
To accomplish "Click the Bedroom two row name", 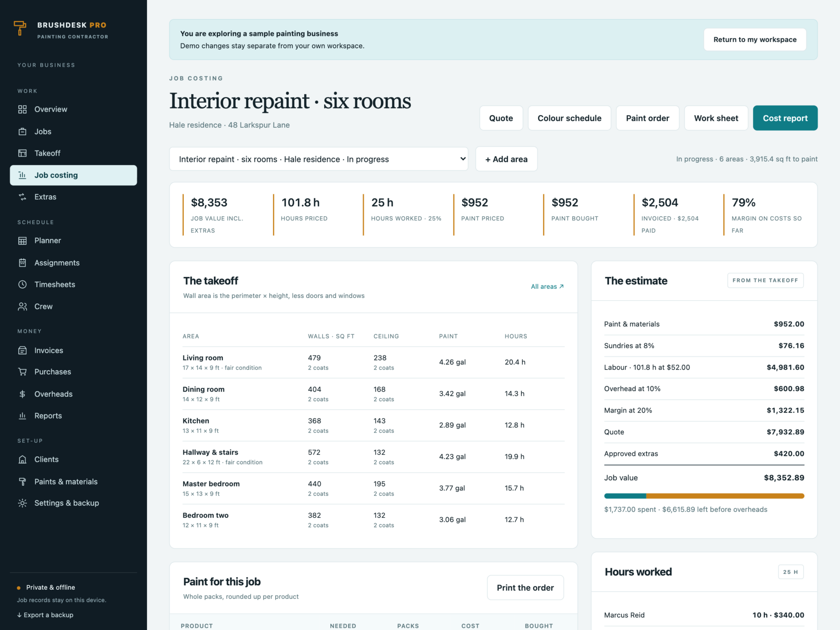I will click(206, 515).
